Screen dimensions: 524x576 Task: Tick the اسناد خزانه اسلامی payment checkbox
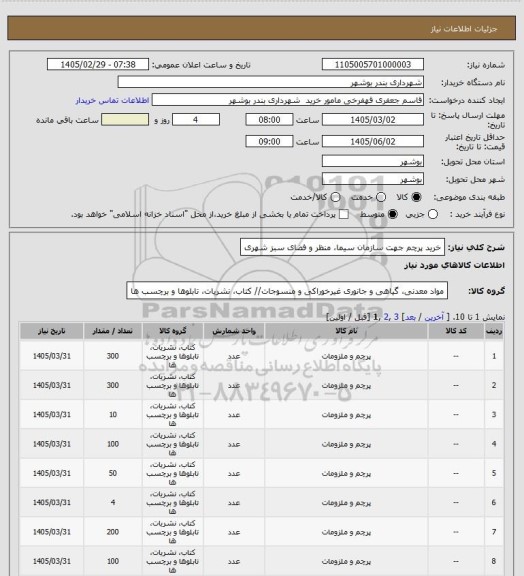tap(344, 214)
